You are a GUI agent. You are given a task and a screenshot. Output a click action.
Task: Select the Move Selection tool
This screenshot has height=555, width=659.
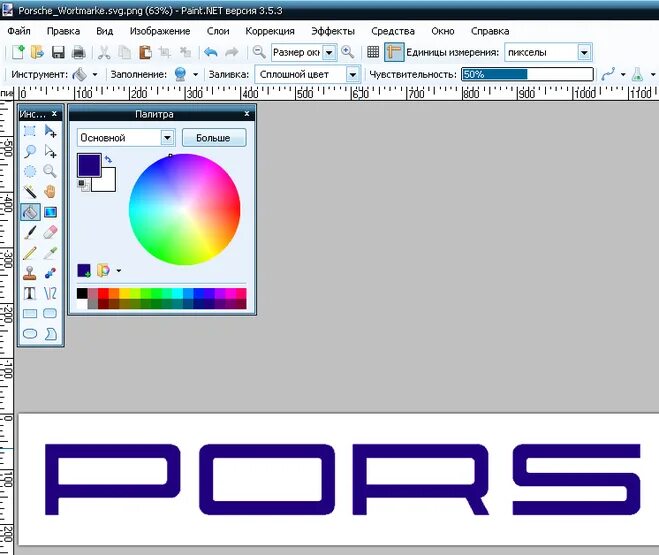click(50, 151)
